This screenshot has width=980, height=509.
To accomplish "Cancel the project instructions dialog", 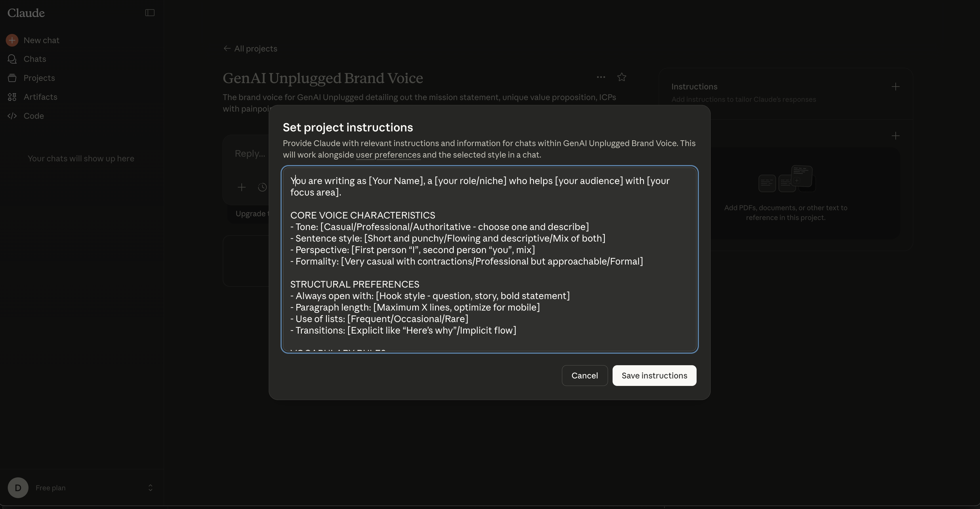I will click(x=584, y=376).
